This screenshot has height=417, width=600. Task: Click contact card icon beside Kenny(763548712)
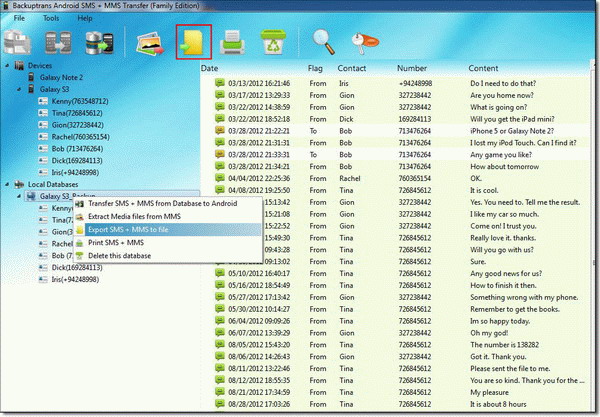pos(43,101)
